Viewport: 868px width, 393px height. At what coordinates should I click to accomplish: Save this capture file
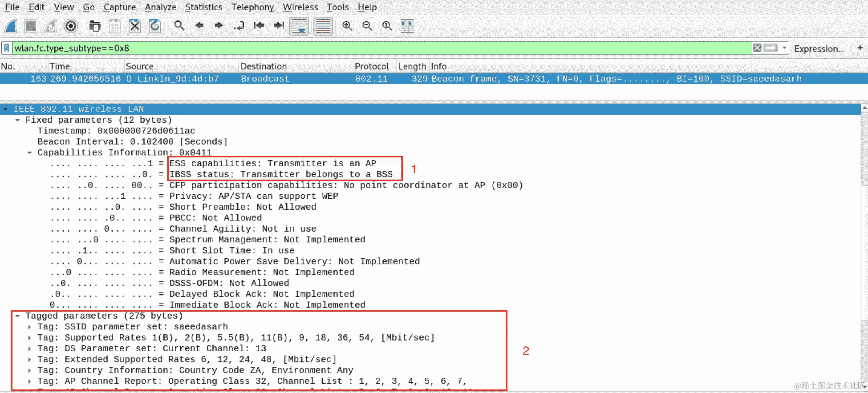tap(114, 26)
